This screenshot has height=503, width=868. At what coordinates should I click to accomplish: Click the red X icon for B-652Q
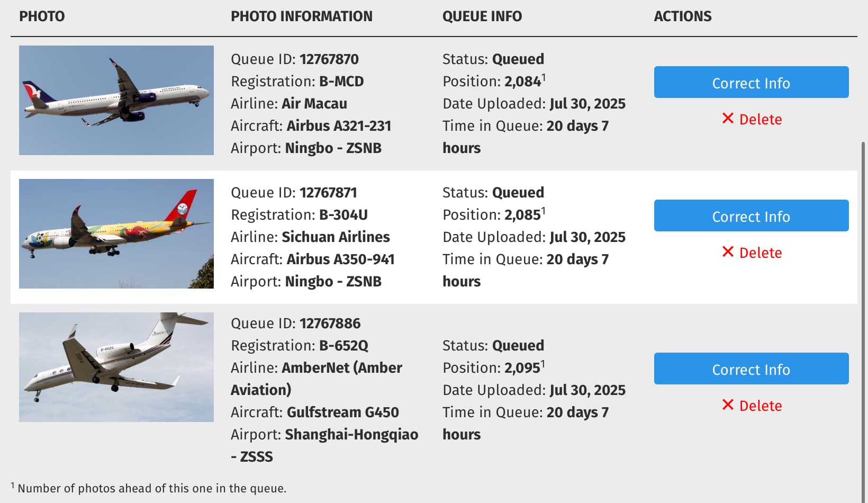coord(728,405)
